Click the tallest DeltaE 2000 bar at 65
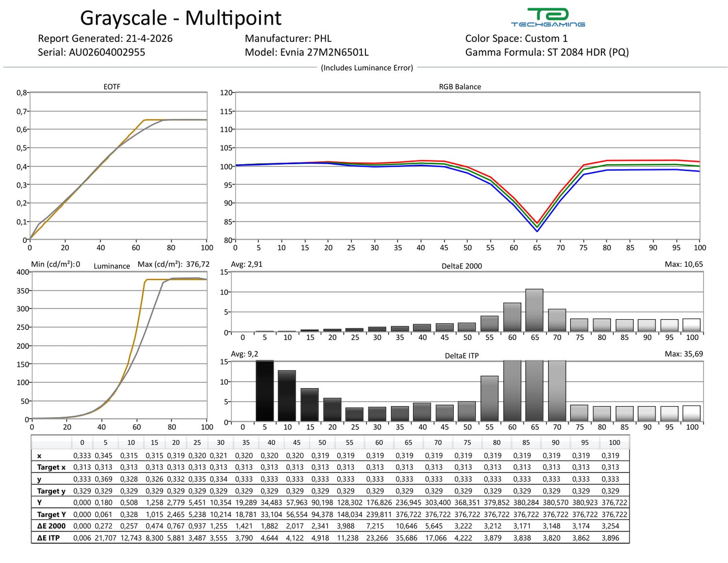Viewport: 728px width, 563px height. coord(534,310)
